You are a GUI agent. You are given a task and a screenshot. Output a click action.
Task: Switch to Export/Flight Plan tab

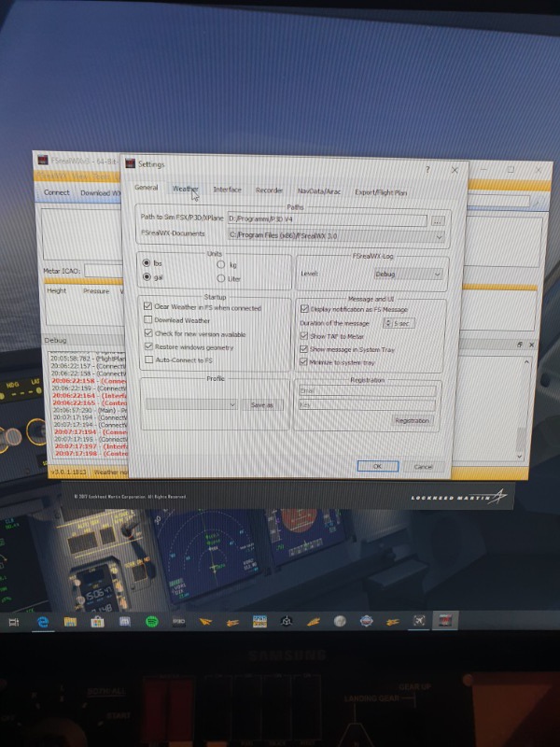[x=381, y=192]
